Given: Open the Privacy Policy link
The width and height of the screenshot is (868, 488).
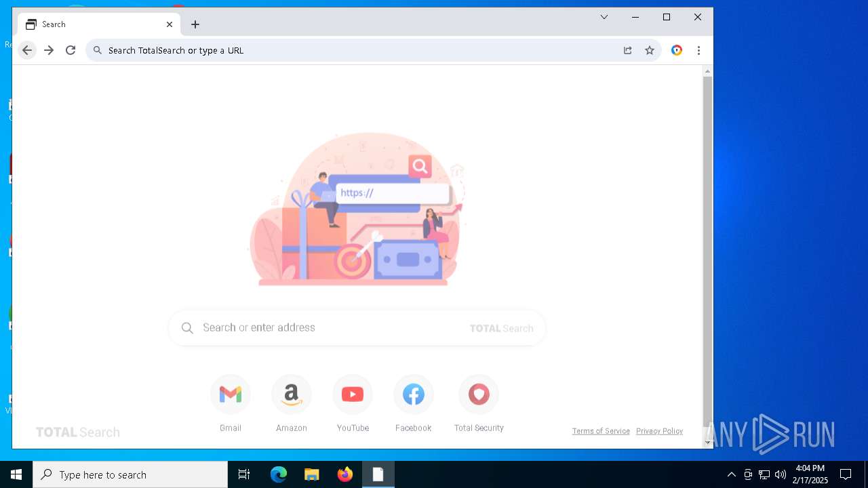Looking at the screenshot, I should pyautogui.click(x=659, y=431).
